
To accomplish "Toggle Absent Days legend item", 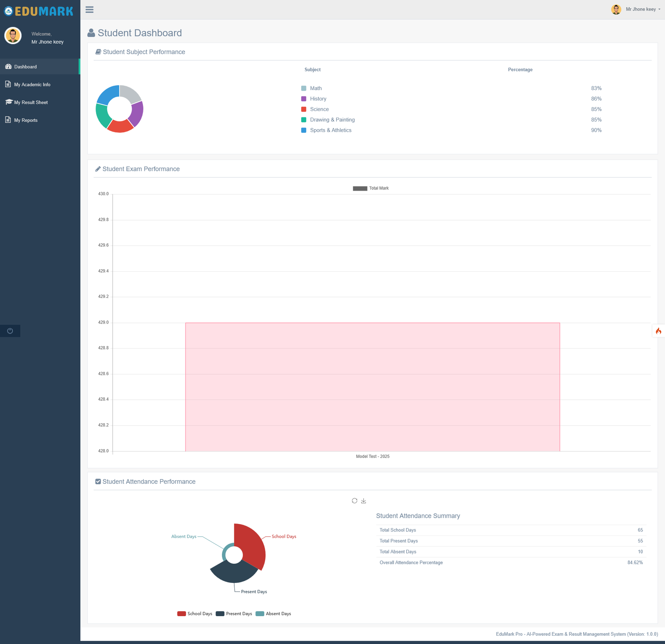I will (273, 614).
